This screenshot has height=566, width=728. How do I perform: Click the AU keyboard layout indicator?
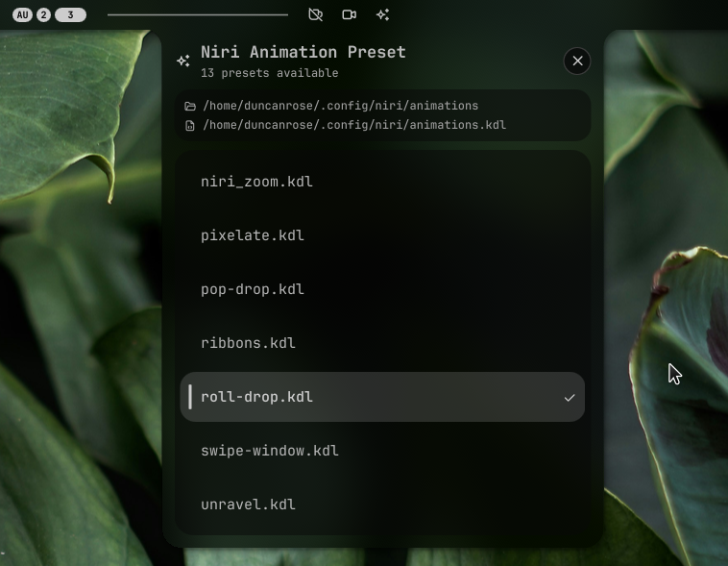coord(22,14)
